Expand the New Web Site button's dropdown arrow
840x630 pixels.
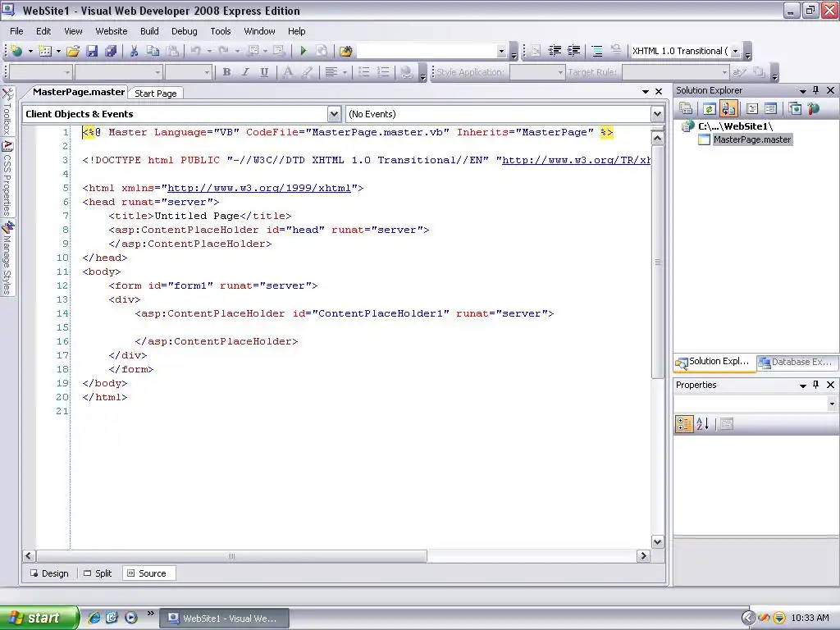pyautogui.click(x=30, y=51)
